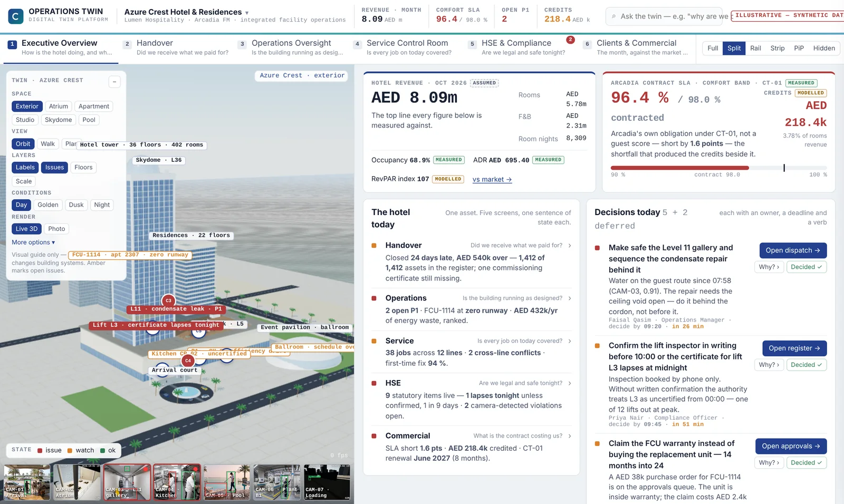Expand More options in the twin panel
This screenshot has width=844, height=504.
point(33,243)
